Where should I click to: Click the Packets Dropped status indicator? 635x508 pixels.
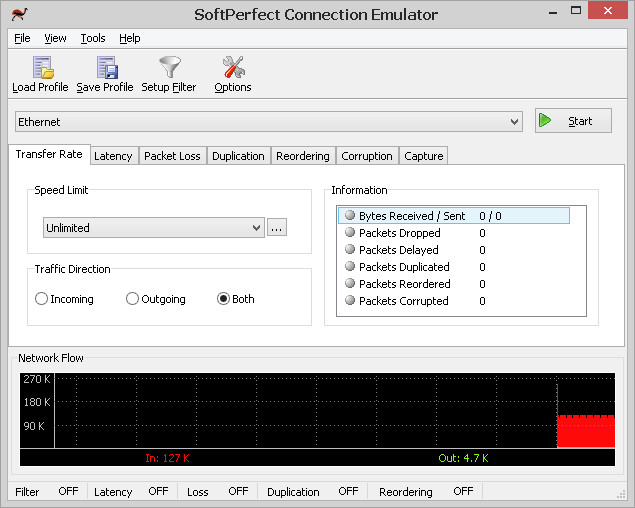[350, 232]
